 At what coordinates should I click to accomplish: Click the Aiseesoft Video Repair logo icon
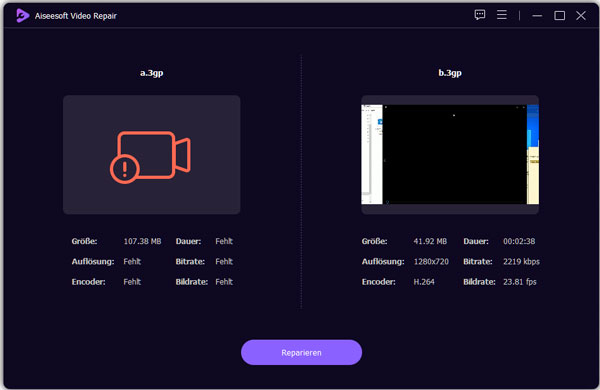pos(22,16)
